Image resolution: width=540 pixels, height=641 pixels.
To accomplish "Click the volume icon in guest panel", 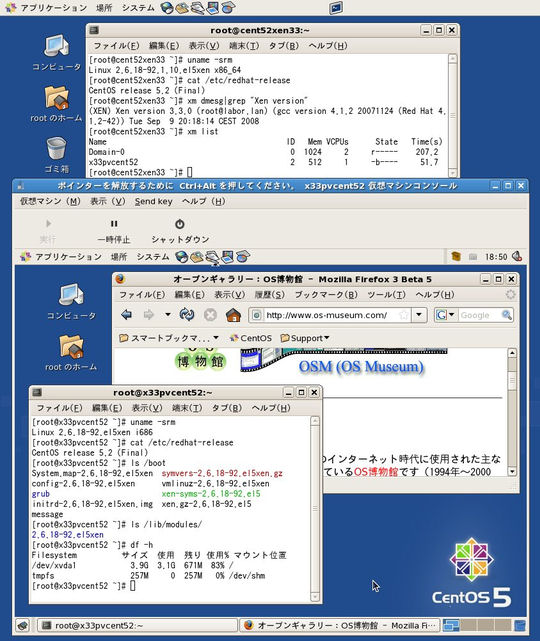I will [x=517, y=257].
